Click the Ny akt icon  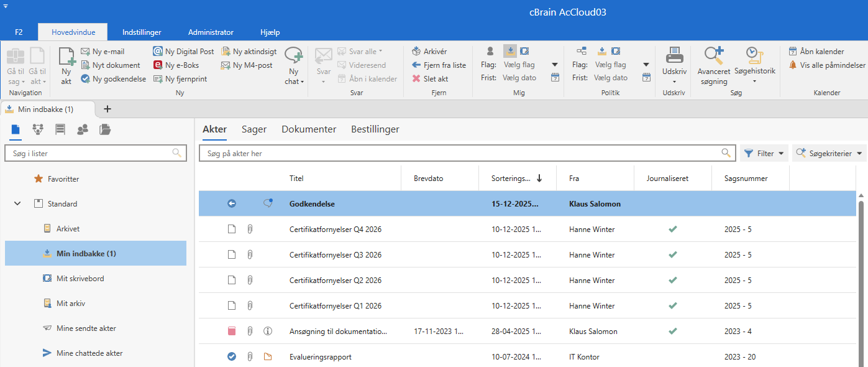(x=66, y=57)
